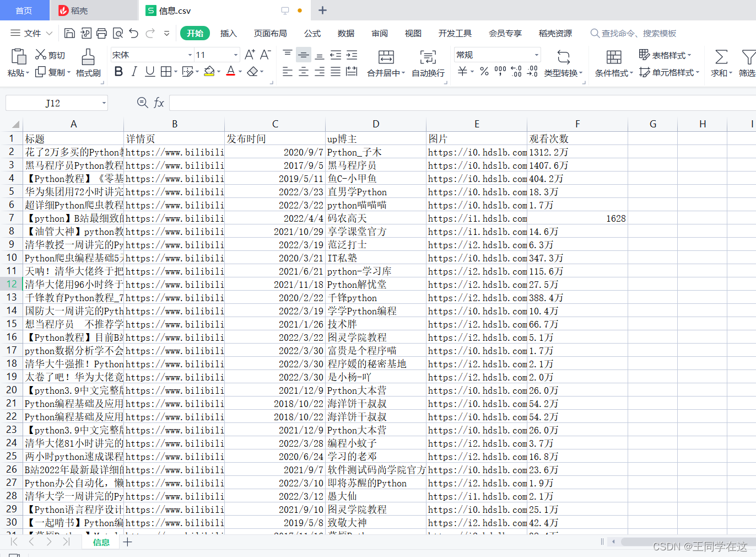Click search box 查找命令、搜索模板
This screenshot has height=557, width=756.
634,33
